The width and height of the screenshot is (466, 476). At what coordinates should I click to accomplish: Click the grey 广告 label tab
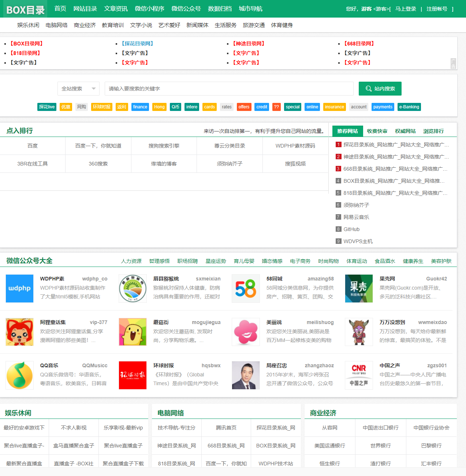pos(454,64)
